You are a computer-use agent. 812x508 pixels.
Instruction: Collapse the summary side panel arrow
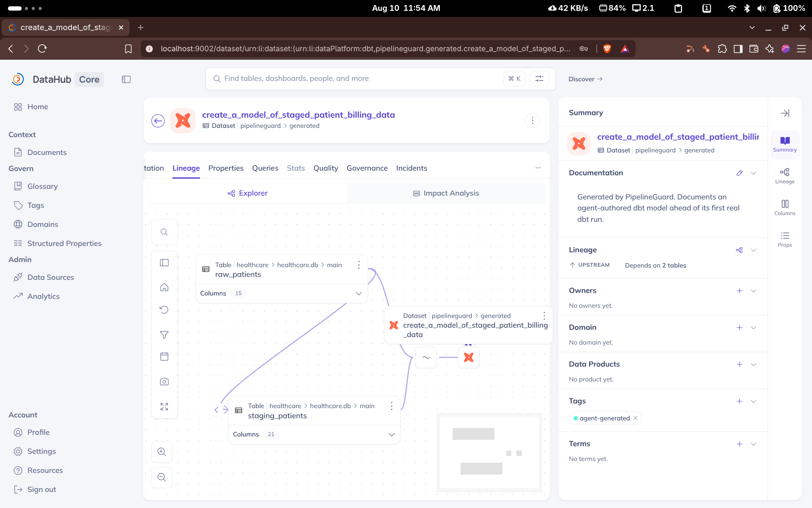tap(785, 113)
